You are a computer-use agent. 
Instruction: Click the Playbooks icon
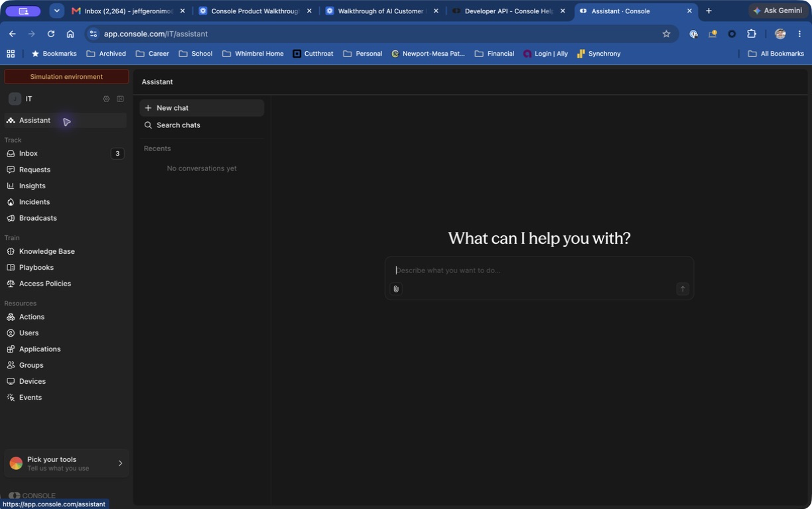tap(11, 267)
